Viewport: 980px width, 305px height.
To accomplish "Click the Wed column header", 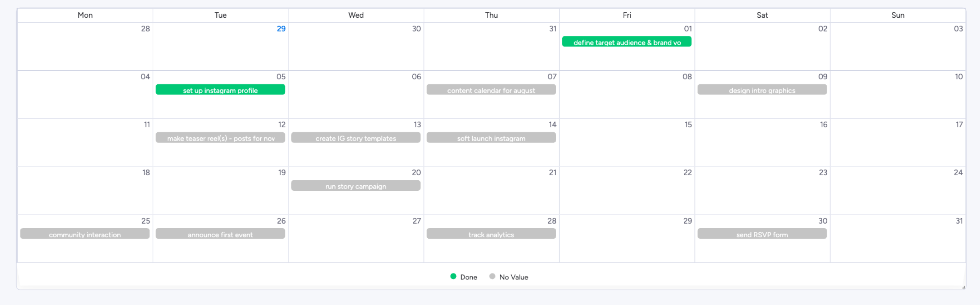I will 356,15.
